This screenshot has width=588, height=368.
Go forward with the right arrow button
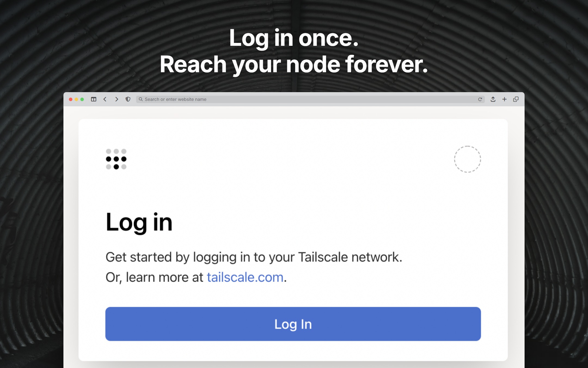click(117, 99)
